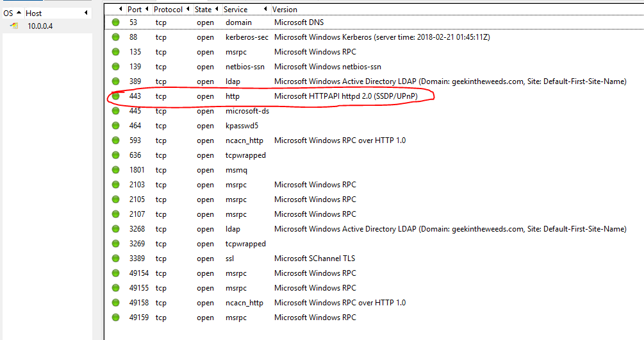Viewport: 644px width, 340px height.
Task: Click the green status icon for port 53
Action: coord(116,22)
